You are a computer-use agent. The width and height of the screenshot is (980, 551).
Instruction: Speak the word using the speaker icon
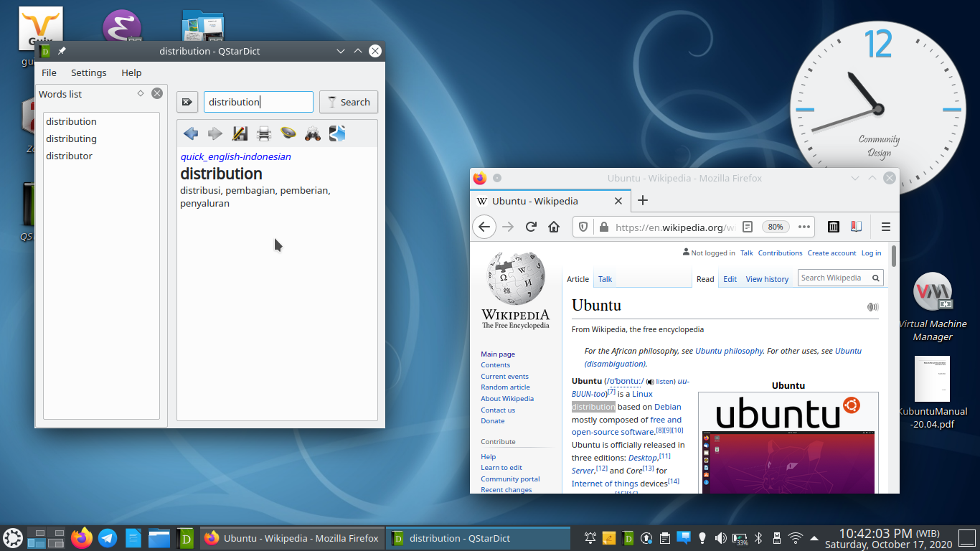click(x=288, y=133)
